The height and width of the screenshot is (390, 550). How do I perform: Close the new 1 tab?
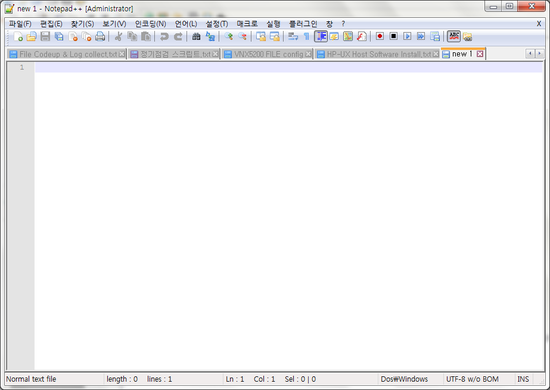coord(480,54)
